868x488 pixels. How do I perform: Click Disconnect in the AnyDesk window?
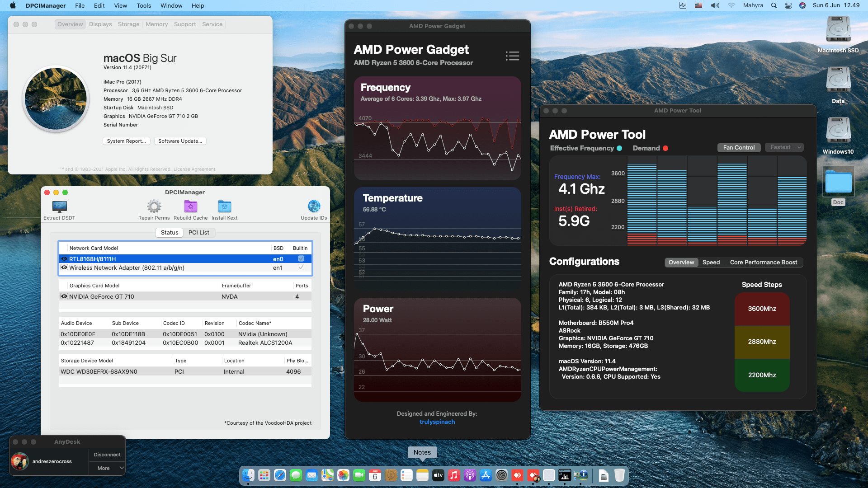click(x=107, y=455)
